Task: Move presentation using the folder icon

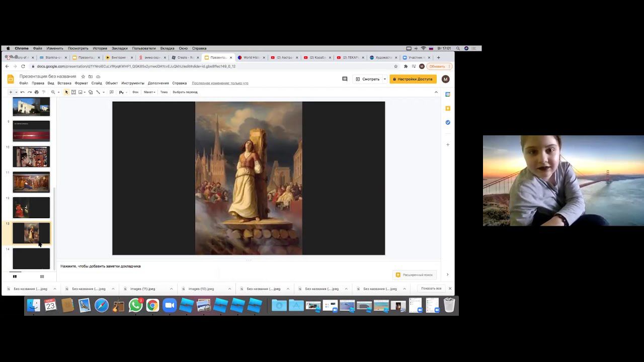Action: [91, 76]
